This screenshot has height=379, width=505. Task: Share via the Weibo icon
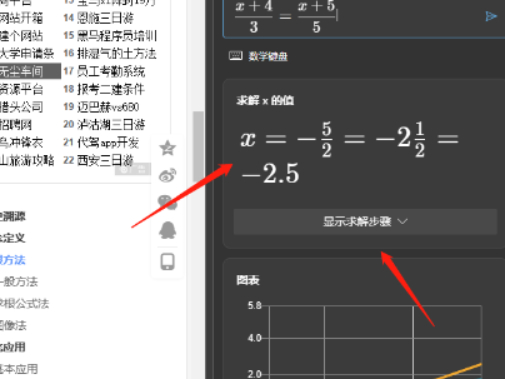pyautogui.click(x=167, y=175)
